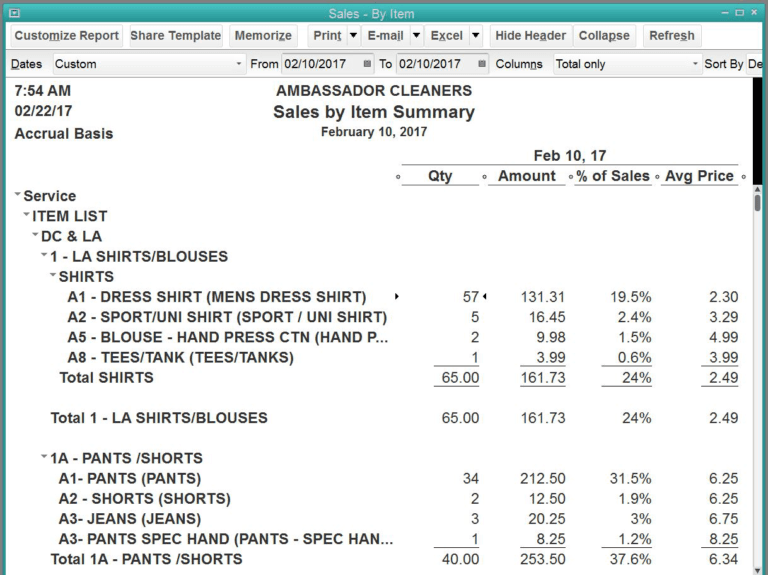The image size is (768, 575).
Task: Open the Print dropdown arrow
Action: [x=353, y=36]
